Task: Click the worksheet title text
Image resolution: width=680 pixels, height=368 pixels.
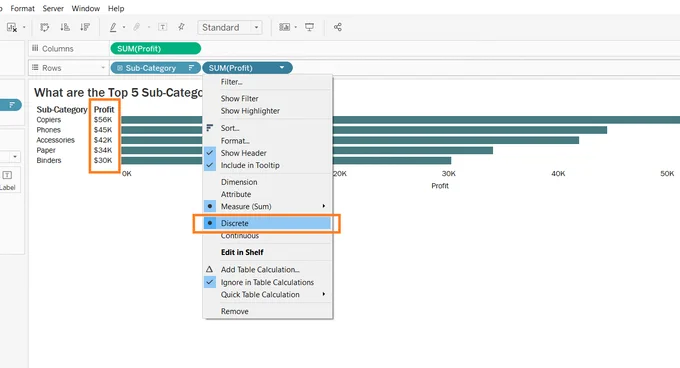Action: tap(118, 92)
